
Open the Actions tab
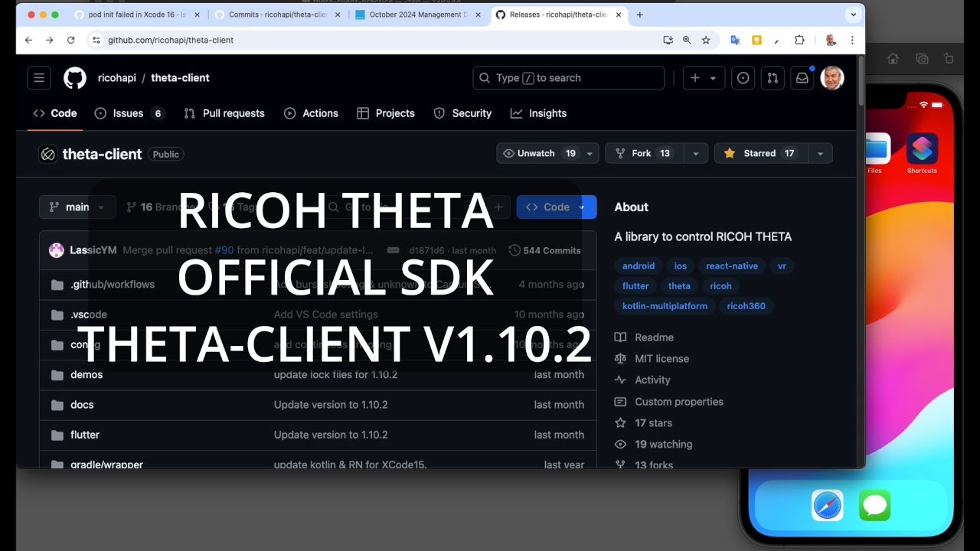click(x=311, y=113)
